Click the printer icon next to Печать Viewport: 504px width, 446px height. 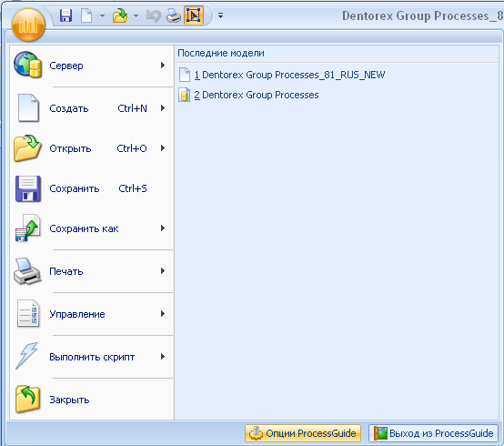click(27, 271)
